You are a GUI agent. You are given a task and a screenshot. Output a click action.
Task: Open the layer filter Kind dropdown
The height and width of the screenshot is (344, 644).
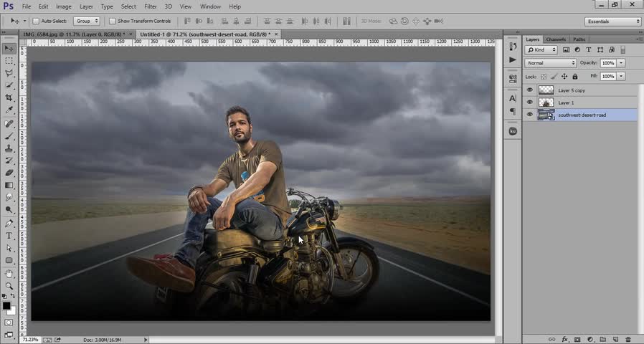(x=541, y=49)
